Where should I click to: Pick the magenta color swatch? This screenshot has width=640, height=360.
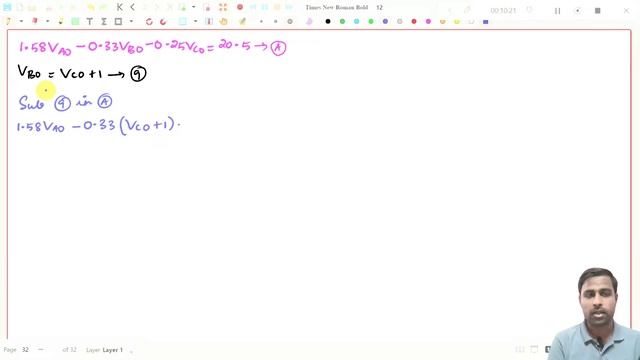428,21
